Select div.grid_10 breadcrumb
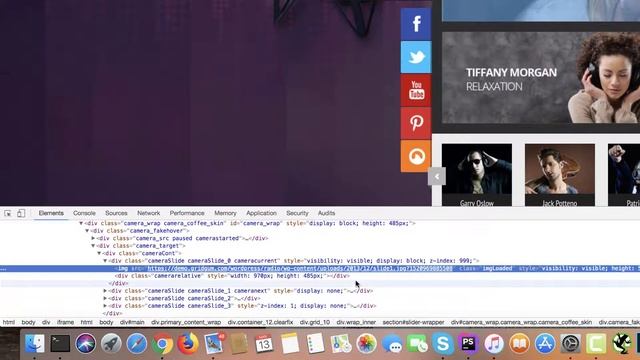The height and width of the screenshot is (360, 640). pos(315,322)
